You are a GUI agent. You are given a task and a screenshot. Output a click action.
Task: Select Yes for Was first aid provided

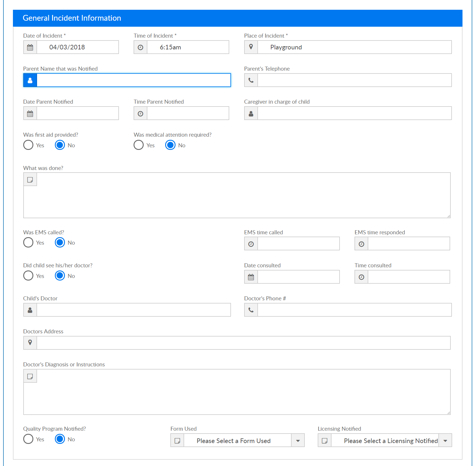click(28, 145)
